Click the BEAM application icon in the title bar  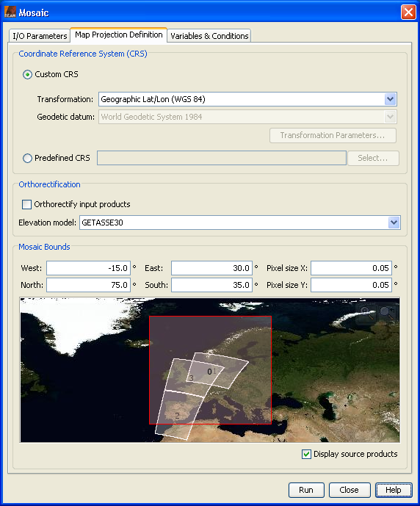tap(10, 12)
